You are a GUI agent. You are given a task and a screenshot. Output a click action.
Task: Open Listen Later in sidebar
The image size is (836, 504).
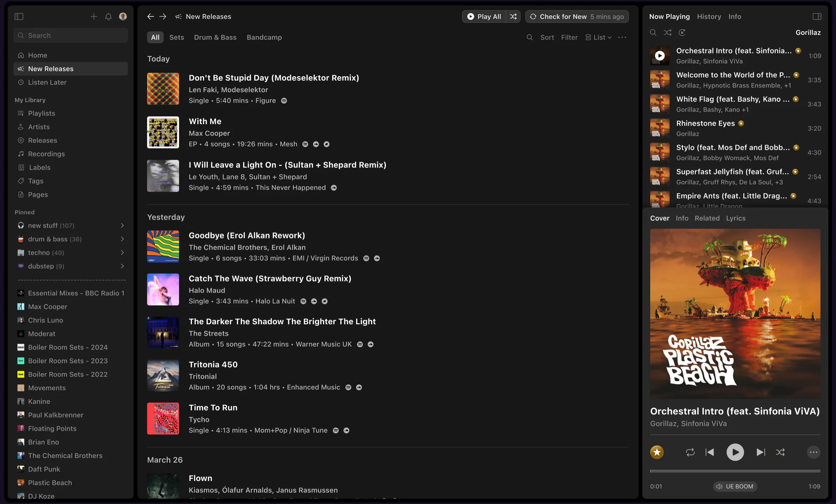coord(71,82)
